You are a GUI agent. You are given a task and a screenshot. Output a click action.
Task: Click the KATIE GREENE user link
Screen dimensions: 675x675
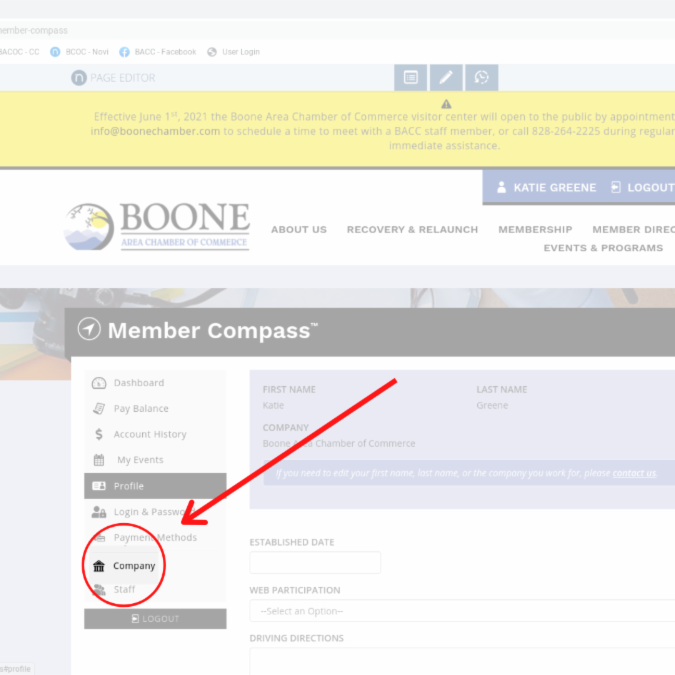[x=554, y=188]
